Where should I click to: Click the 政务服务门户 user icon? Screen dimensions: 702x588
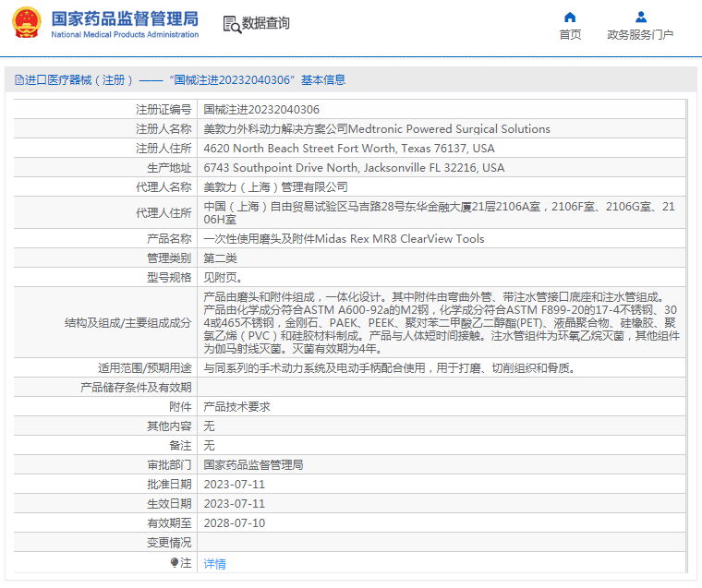click(641, 17)
